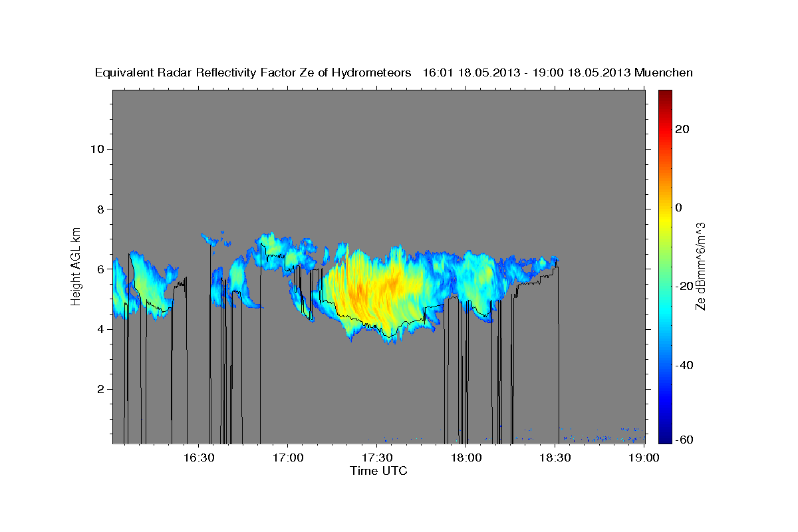Click the height tick label '8'
Screen dimensions: 798x532
99,209
